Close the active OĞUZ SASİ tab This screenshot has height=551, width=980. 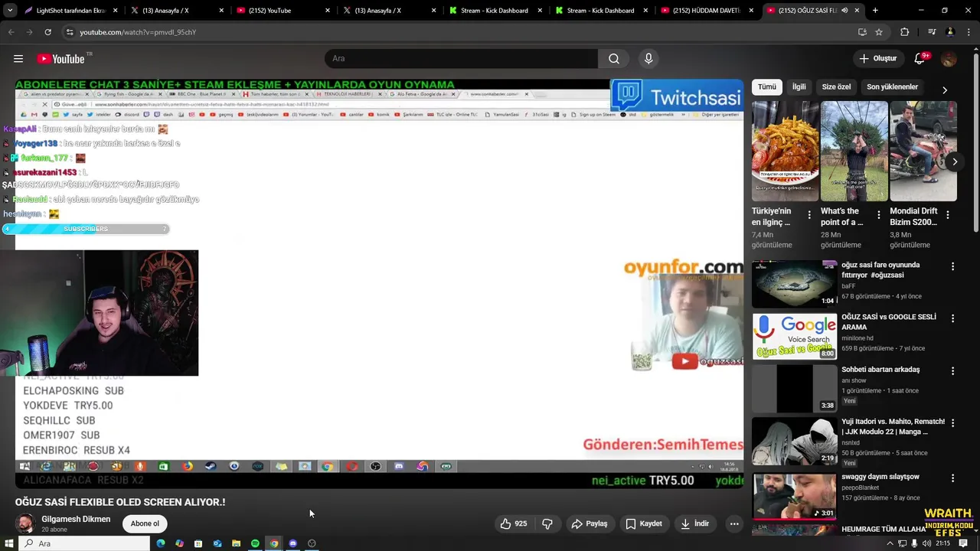[857, 11]
